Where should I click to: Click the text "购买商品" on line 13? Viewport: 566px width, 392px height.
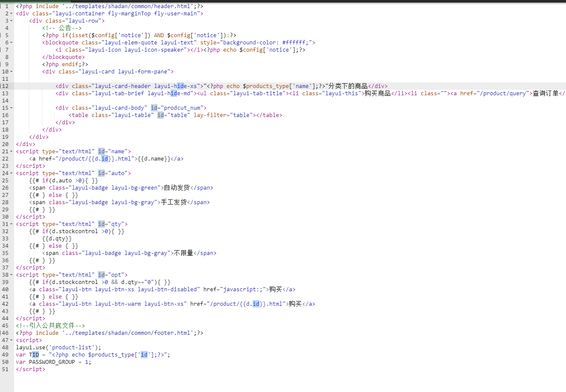pyautogui.click(x=378, y=94)
